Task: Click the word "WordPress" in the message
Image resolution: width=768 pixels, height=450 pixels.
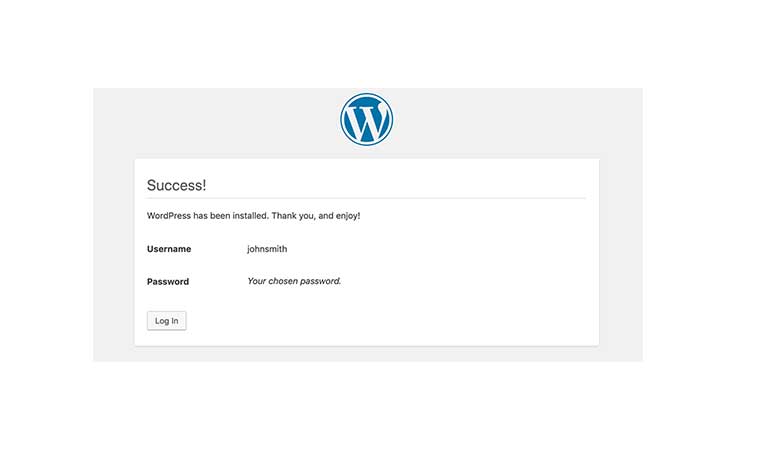Action: (169, 215)
